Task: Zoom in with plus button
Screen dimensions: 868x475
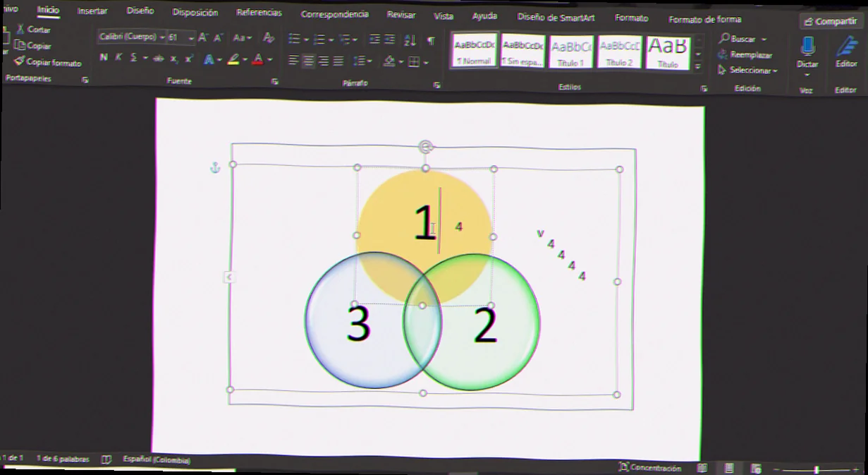Action: (x=855, y=470)
